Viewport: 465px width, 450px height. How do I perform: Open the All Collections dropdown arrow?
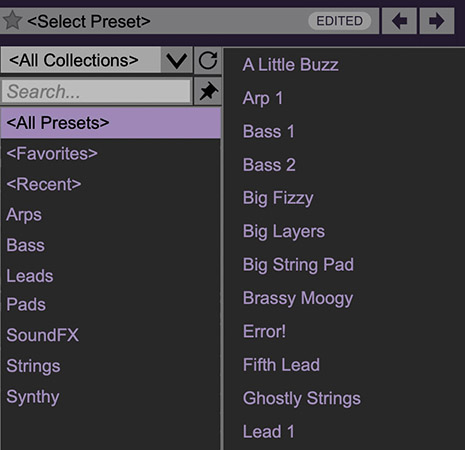(176, 60)
